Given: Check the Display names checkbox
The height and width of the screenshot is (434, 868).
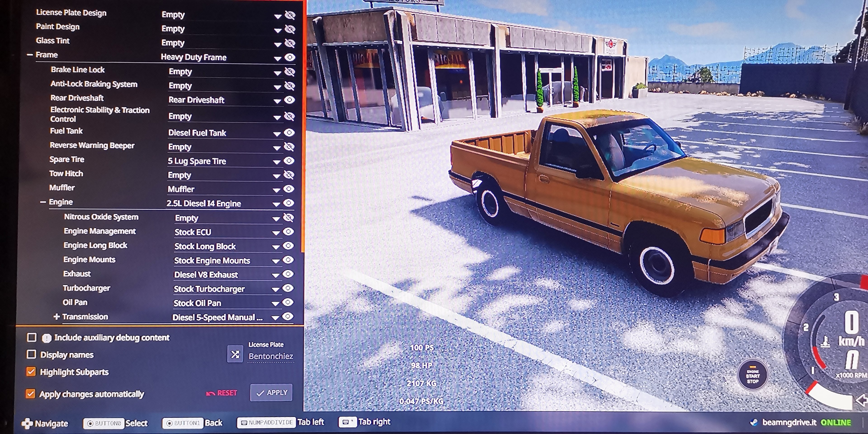Looking at the screenshot, I should (x=31, y=354).
